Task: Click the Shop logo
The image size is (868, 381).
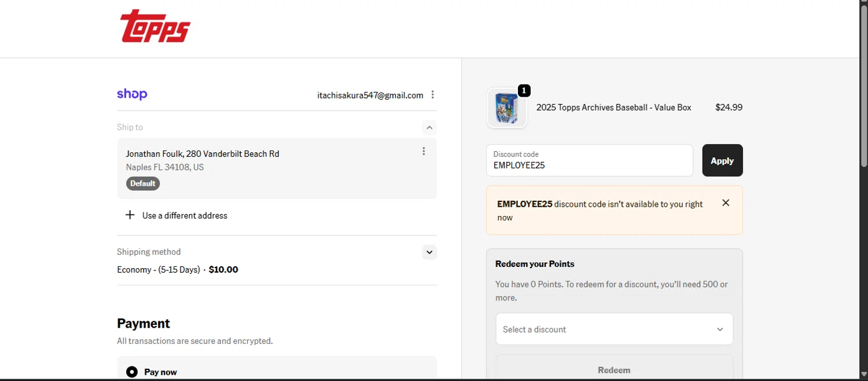Action: [132, 94]
